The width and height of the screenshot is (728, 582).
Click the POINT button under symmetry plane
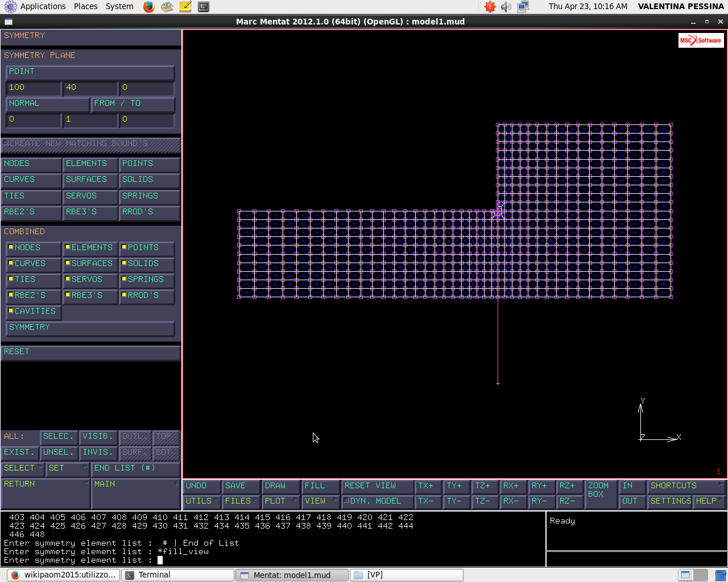(x=90, y=72)
